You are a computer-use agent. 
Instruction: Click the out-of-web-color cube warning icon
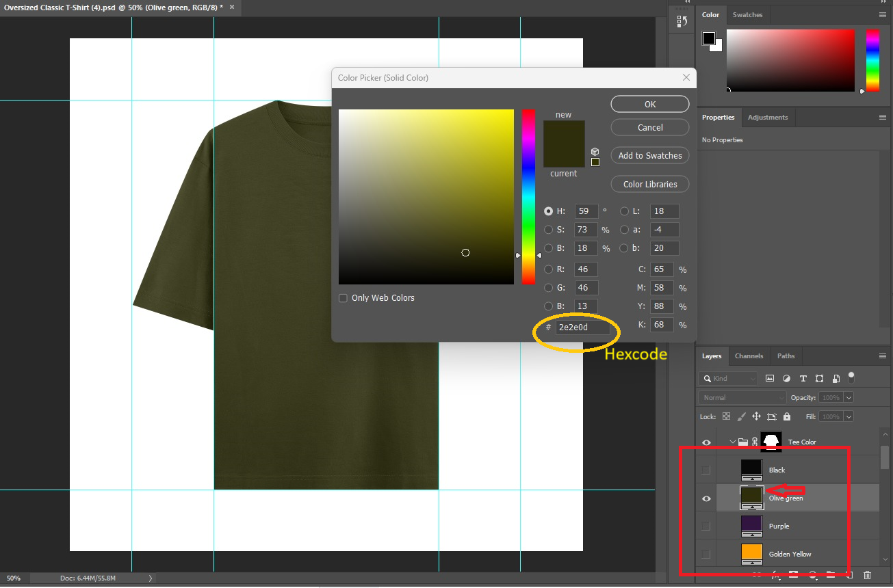coord(595,152)
